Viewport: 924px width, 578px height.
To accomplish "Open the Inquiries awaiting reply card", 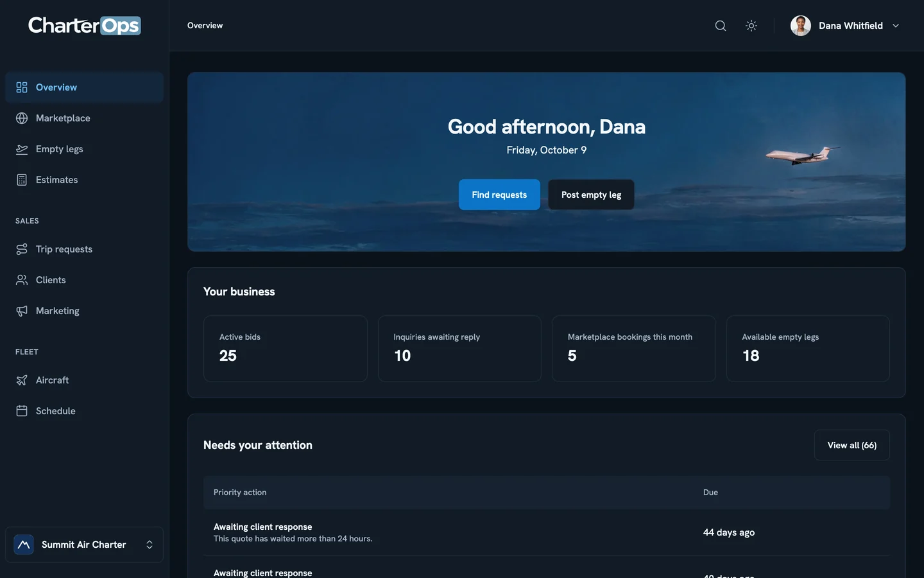I will (459, 349).
